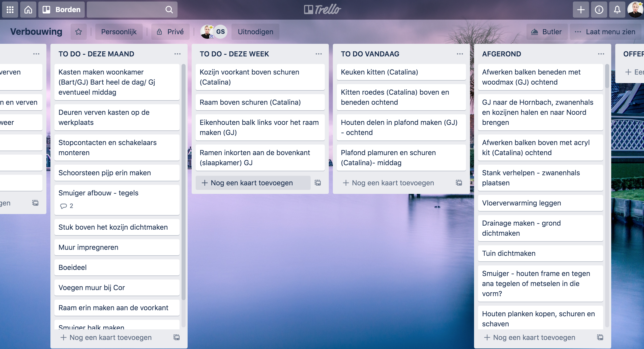This screenshot has width=644, height=349.
Task: Open list actions for AFGEROND
Action: point(601,54)
